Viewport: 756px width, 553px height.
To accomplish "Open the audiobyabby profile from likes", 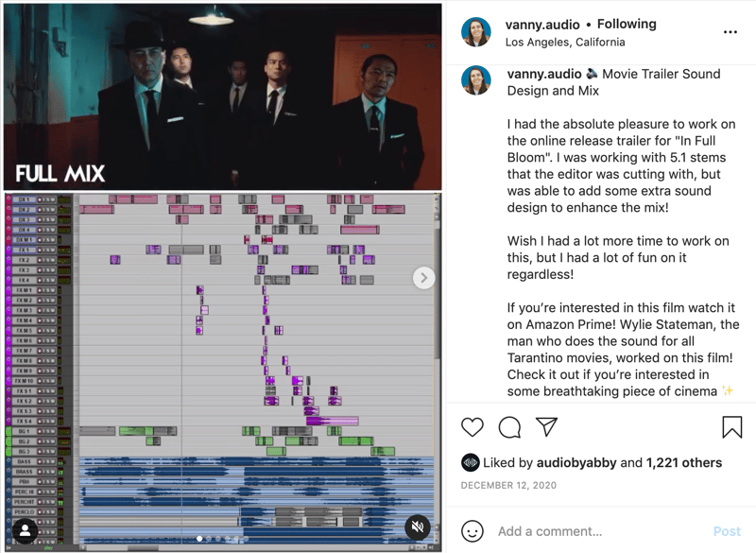I will point(576,463).
